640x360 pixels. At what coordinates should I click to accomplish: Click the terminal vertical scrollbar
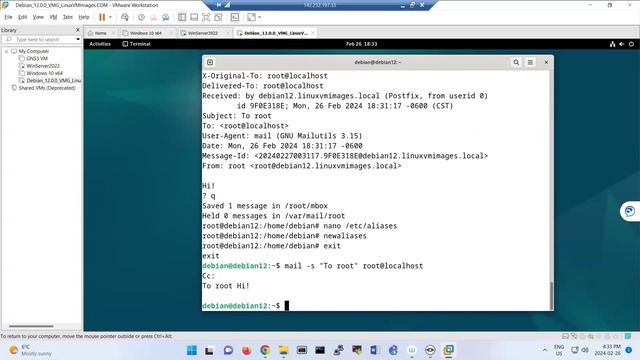tap(551, 296)
